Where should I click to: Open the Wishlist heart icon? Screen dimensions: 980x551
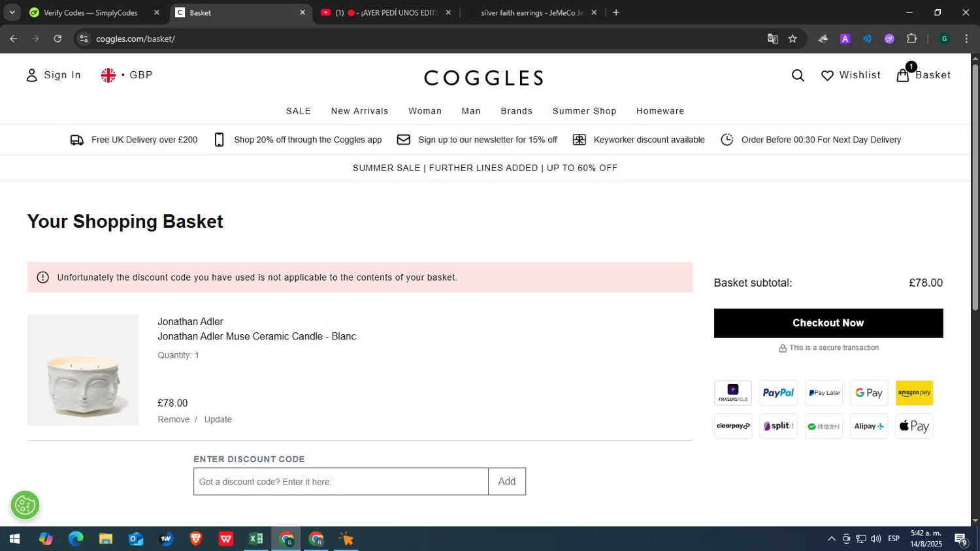[x=827, y=76]
